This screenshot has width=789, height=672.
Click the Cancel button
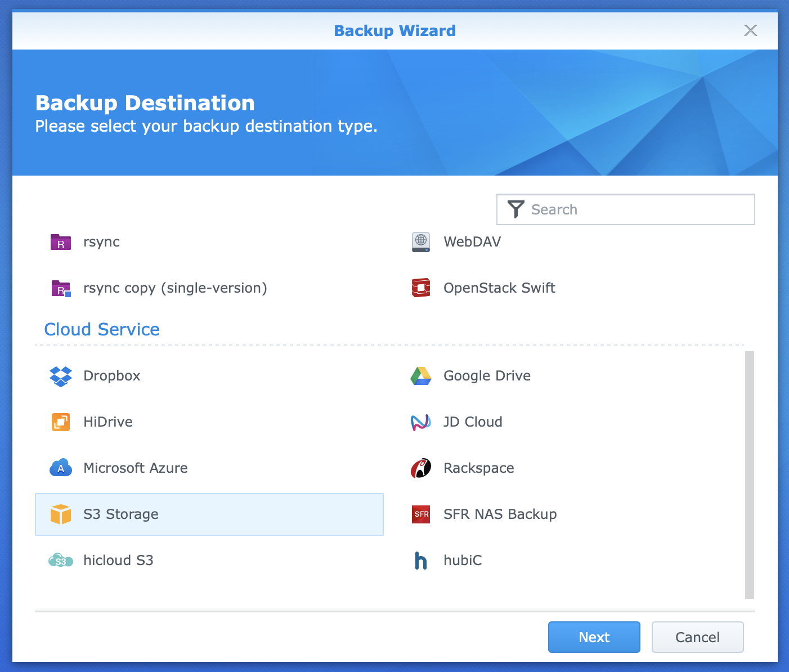pyautogui.click(x=698, y=637)
